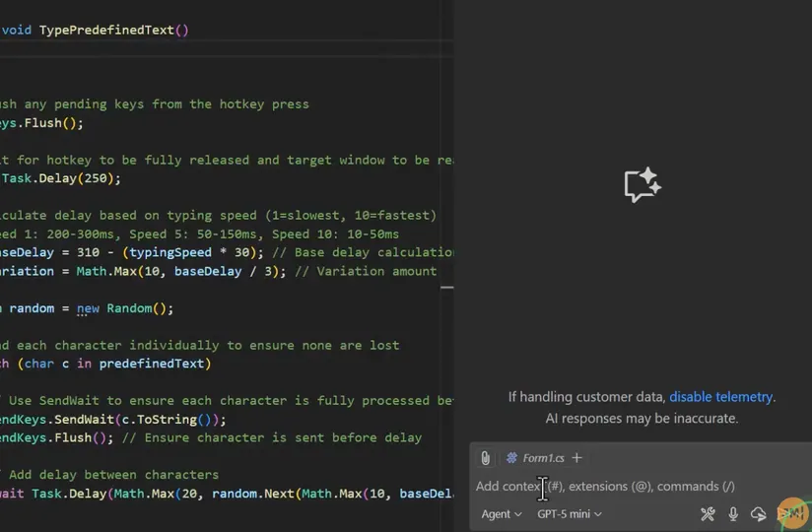Click the typingSpeed variable in code
The height and width of the screenshot is (532, 812).
(169, 252)
